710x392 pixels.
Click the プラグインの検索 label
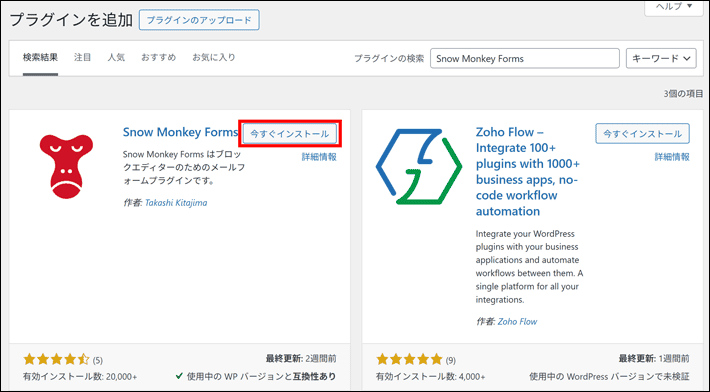[x=389, y=58]
